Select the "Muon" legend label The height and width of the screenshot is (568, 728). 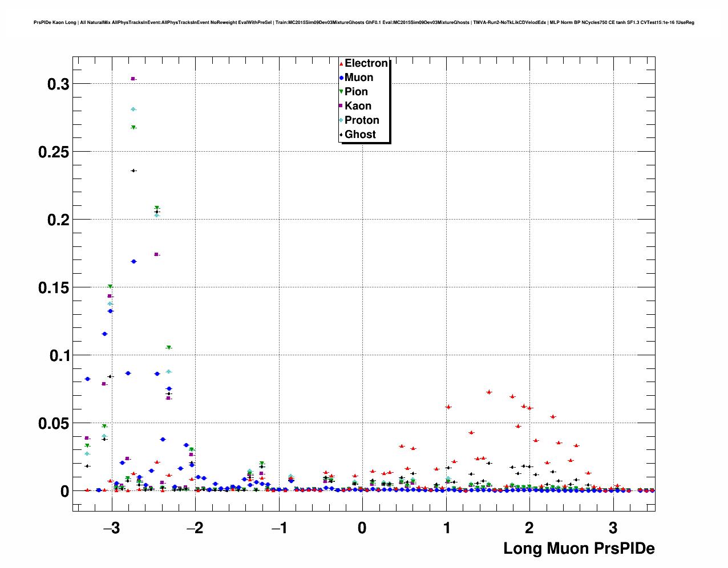click(359, 78)
